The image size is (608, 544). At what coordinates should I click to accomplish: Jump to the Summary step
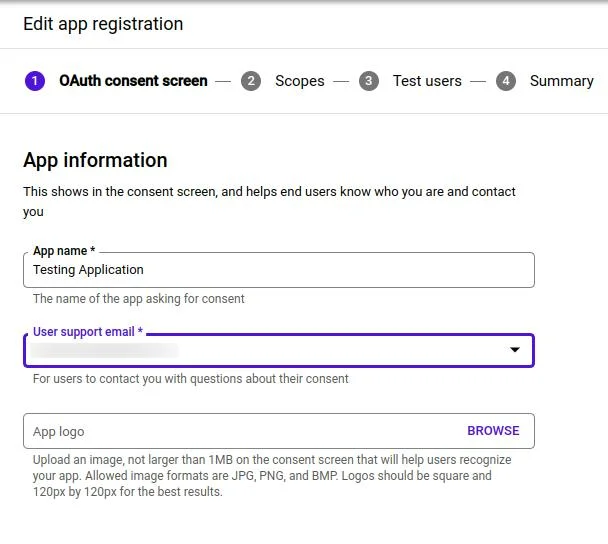point(562,81)
